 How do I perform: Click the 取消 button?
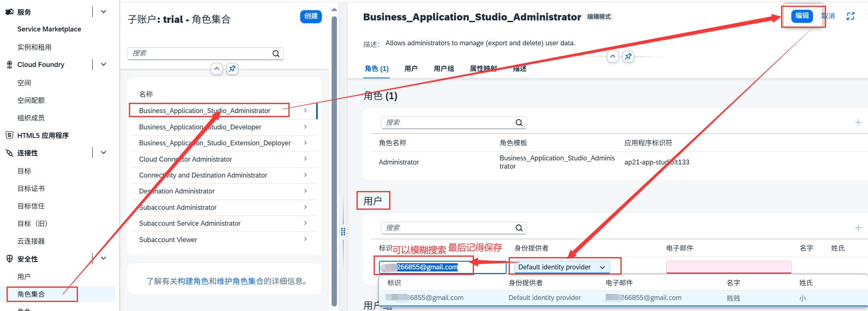[x=828, y=16]
